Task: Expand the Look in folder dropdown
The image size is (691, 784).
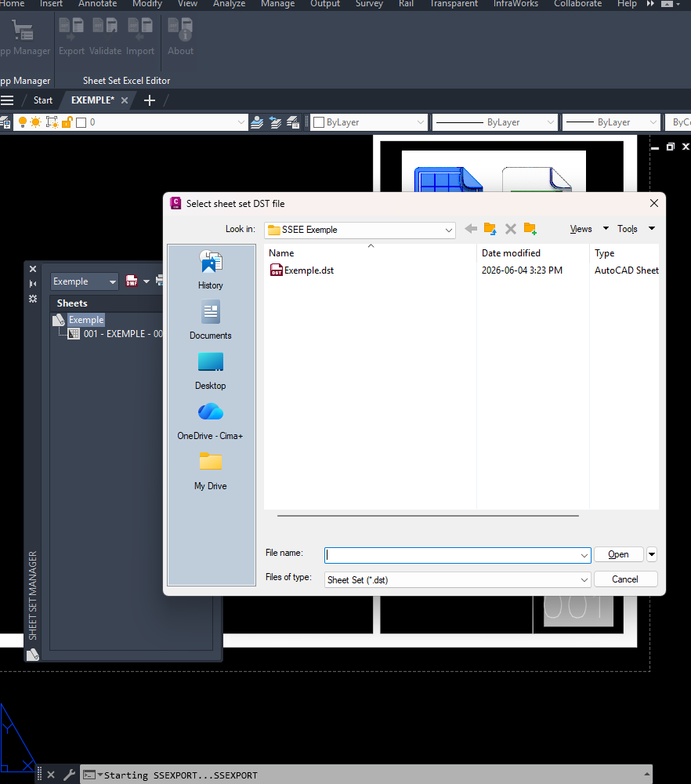Action: [449, 230]
